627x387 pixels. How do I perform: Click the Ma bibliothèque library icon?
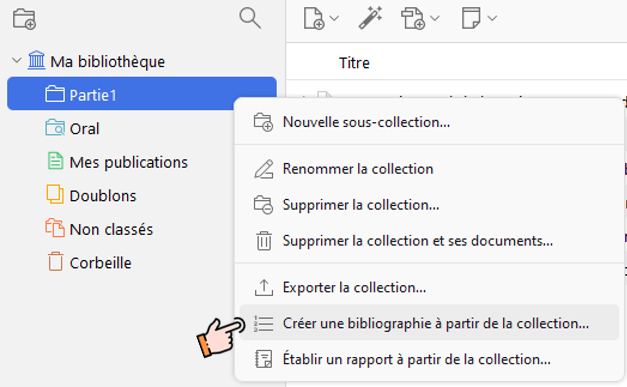[36, 60]
